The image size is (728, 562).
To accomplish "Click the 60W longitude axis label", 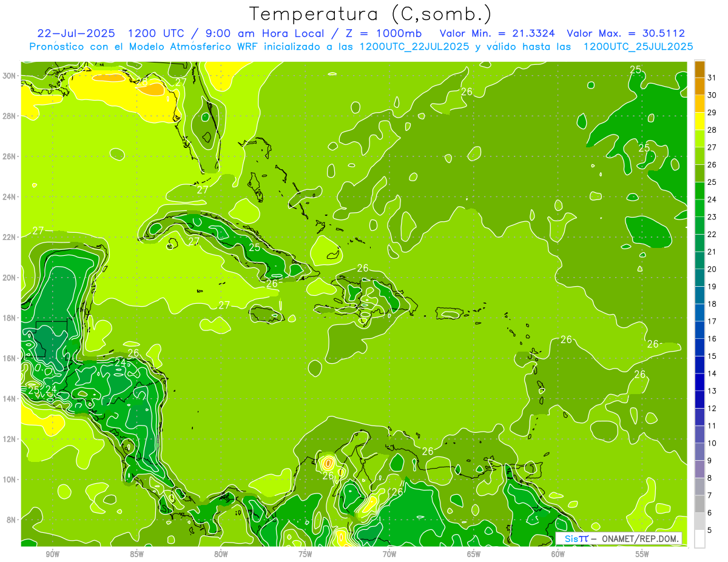I will click(x=558, y=554).
